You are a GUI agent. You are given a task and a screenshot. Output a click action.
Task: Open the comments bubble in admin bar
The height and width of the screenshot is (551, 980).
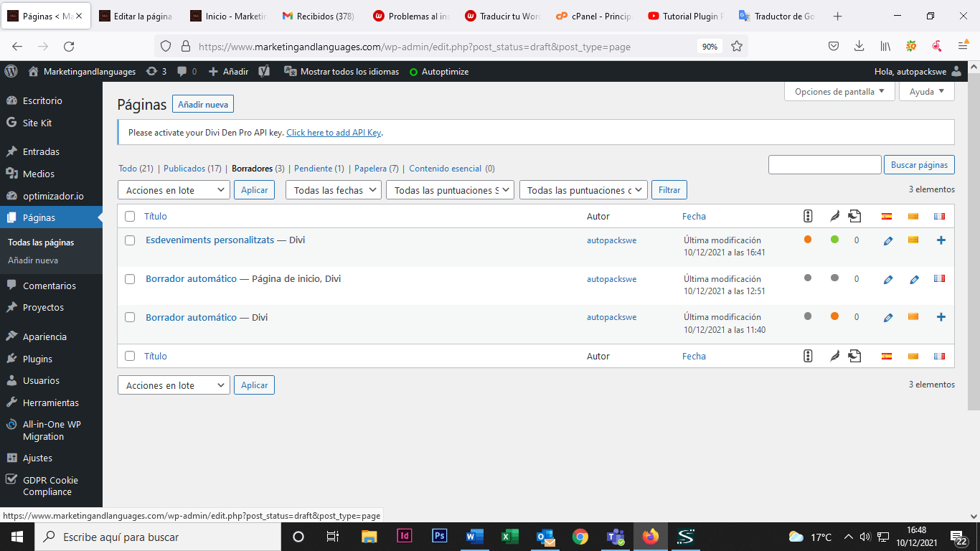coord(187,71)
